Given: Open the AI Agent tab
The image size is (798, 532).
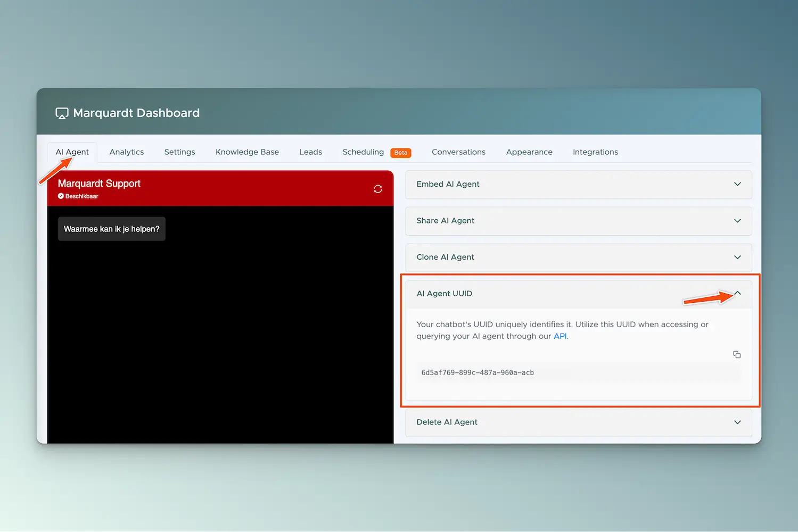Looking at the screenshot, I should [x=72, y=152].
